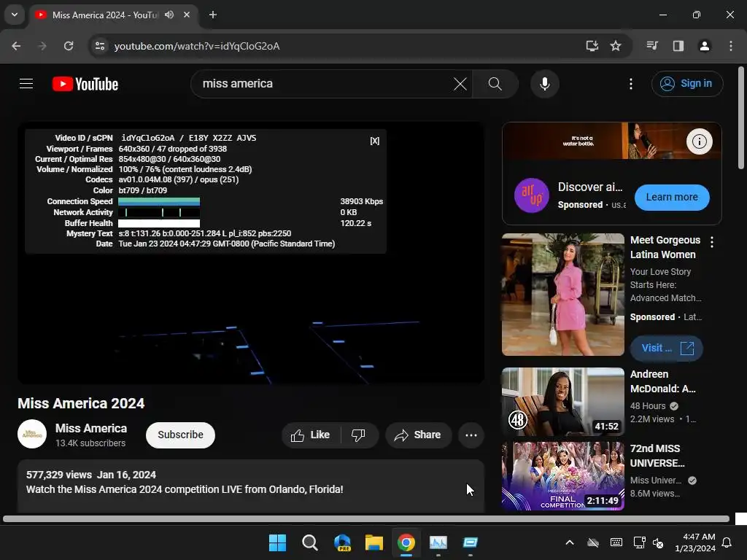The width and height of the screenshot is (747, 560).
Task: Open Andreen McDonald 48 Hours thumbnail
Action: pos(562,402)
